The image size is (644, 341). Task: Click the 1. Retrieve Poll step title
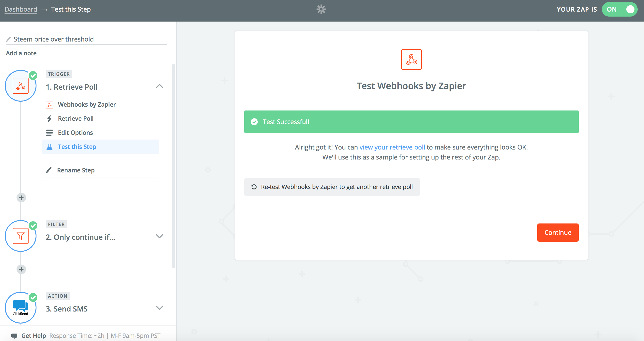pyautogui.click(x=72, y=87)
